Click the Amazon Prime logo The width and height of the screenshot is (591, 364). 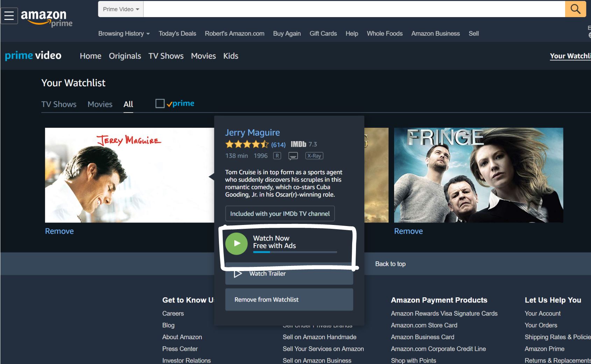click(x=47, y=18)
